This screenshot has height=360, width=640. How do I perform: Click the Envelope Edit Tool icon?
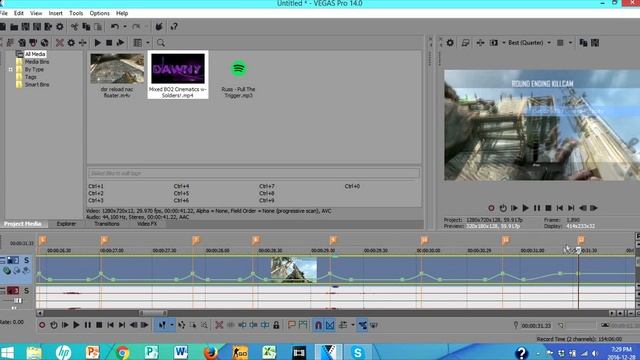pos(182,325)
